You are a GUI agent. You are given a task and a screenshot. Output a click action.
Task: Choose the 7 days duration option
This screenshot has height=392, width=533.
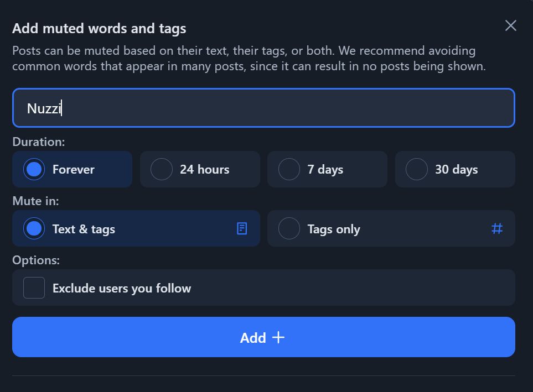(x=289, y=169)
